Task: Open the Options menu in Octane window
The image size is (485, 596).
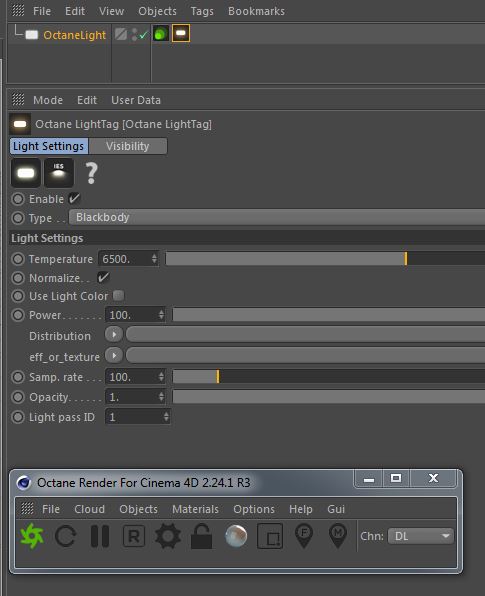Action: pos(254,509)
